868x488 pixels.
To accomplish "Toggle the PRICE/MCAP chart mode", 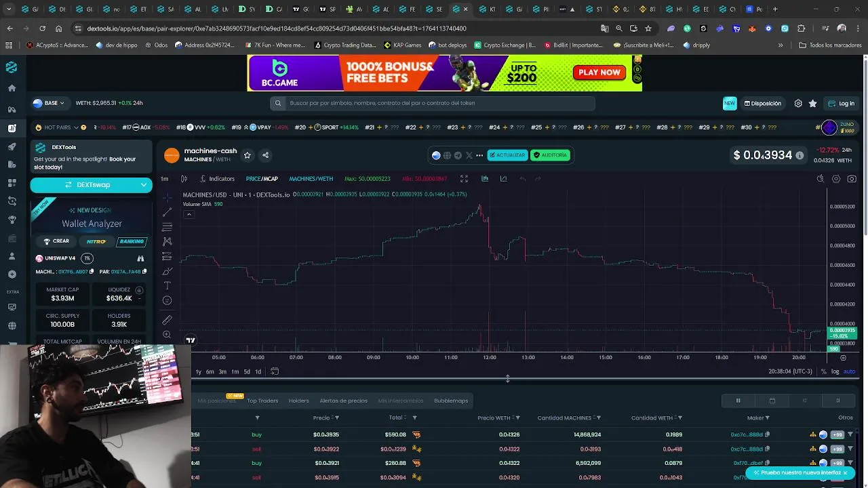I will [x=262, y=179].
